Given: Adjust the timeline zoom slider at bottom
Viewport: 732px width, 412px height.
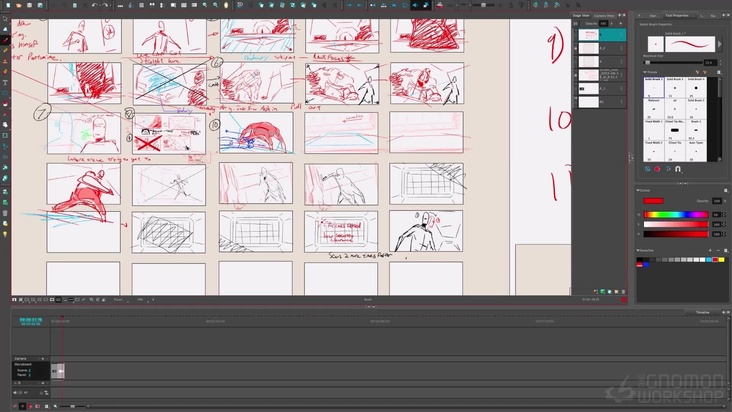Looking at the screenshot, I should point(72,406).
